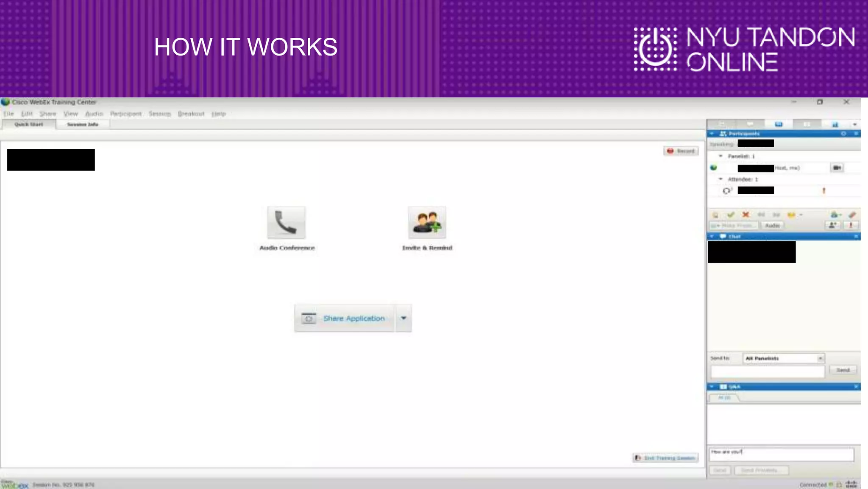Click the host's video camera icon
The height and width of the screenshot is (489, 868).
click(837, 168)
